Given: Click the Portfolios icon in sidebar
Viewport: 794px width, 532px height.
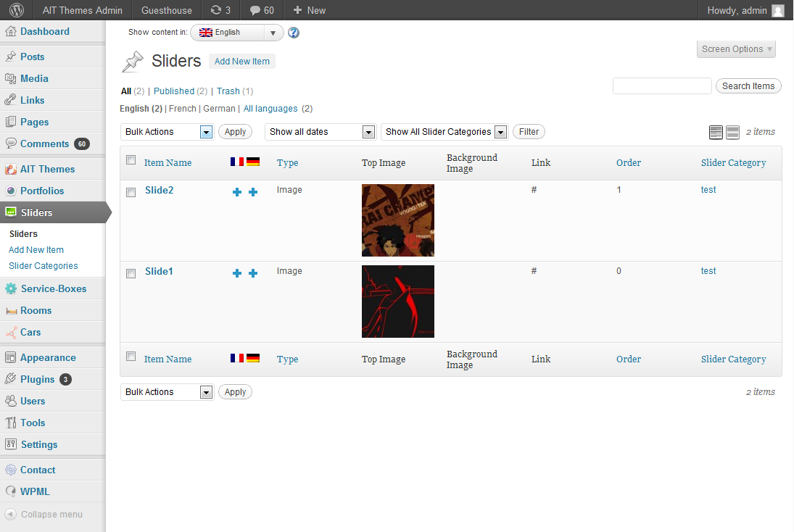Looking at the screenshot, I should [11, 191].
